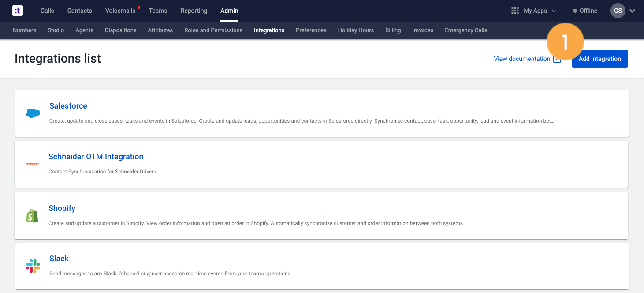
Task: Open Roles and Permissions
Action: [213, 30]
